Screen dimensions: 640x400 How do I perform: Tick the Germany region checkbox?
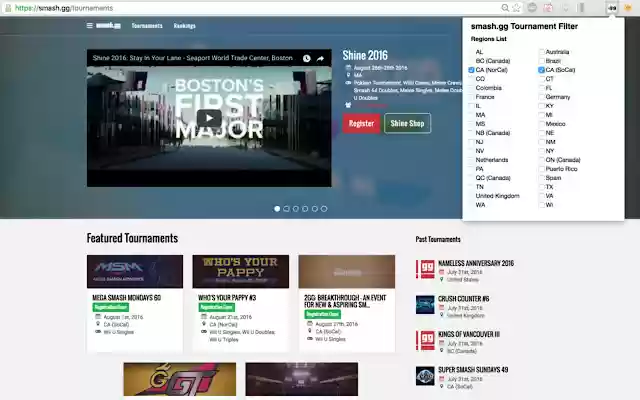(x=541, y=97)
